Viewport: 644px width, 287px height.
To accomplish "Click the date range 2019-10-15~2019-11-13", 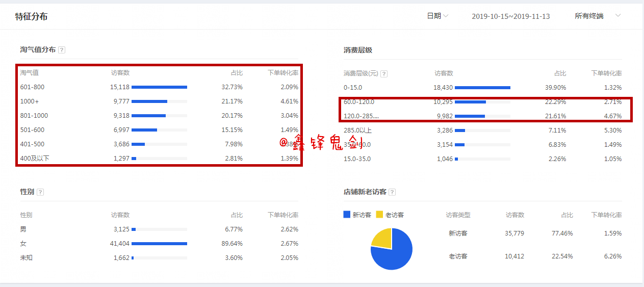I will coord(510,16).
